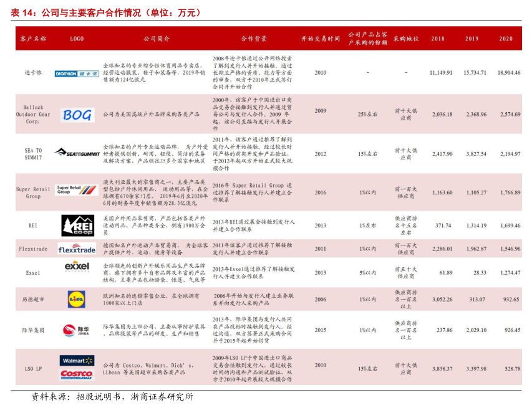The width and height of the screenshot is (532, 418).
Task: Select the 际华 JIHUA logo
Action: pyautogui.click(x=77, y=330)
